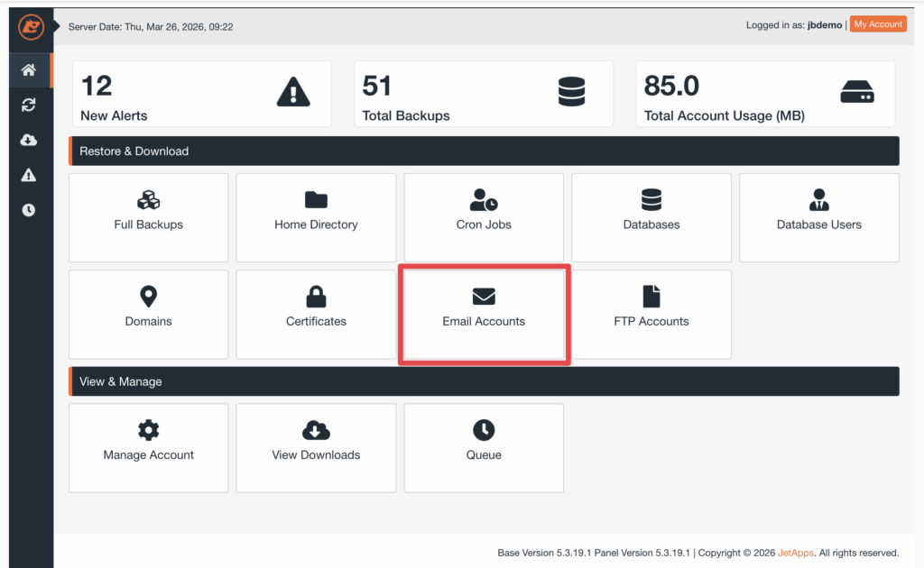Open the Home icon in sidebar
Viewport: 924px width, 568px height.
29,70
